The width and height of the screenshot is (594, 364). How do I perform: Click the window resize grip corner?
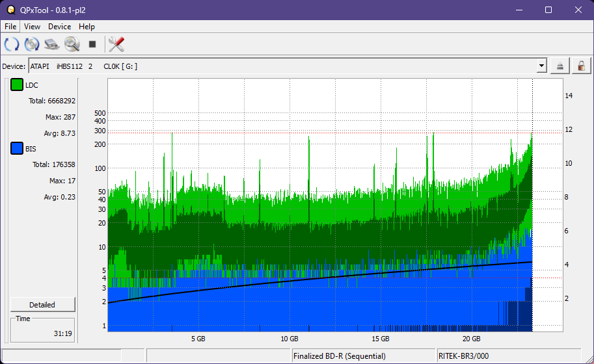[589, 359]
